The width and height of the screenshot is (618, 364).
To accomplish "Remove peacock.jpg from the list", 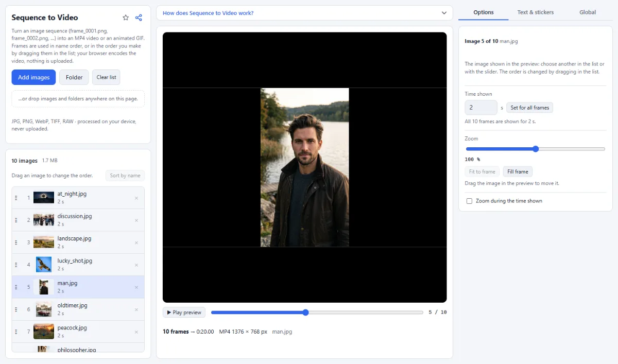I will pos(136,332).
